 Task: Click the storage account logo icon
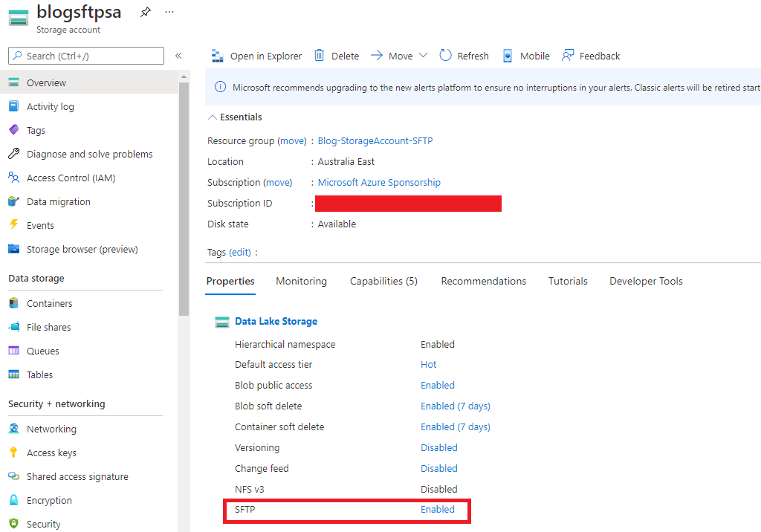(x=19, y=18)
